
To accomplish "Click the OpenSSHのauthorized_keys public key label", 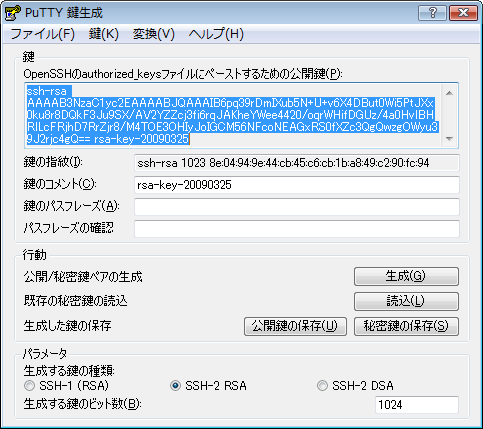I will pos(183,74).
